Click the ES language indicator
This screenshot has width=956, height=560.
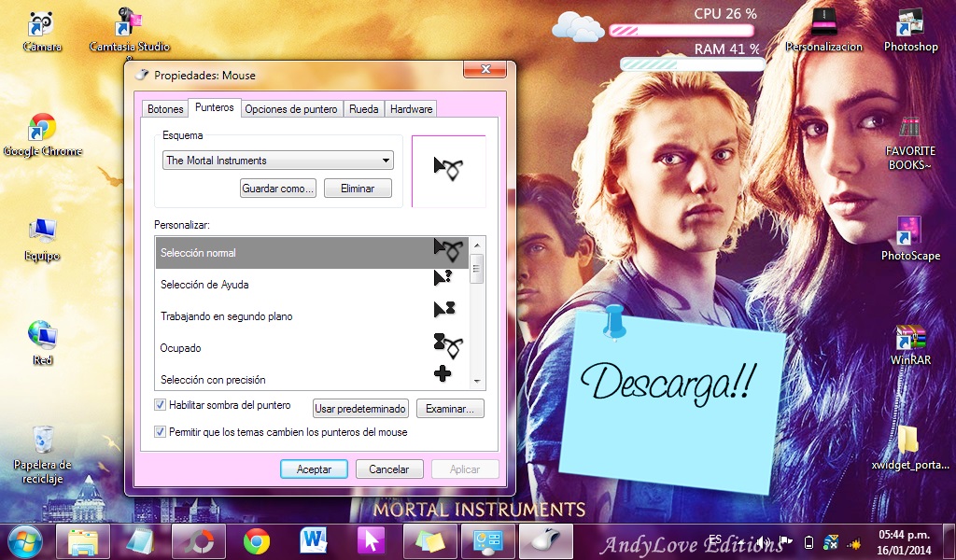click(x=715, y=539)
